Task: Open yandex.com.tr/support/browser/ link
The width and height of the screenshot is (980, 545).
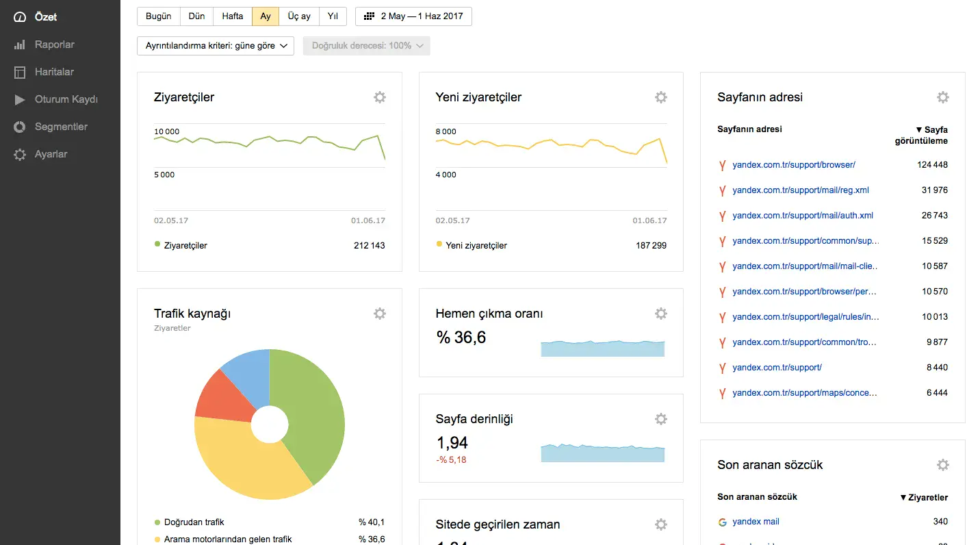Action: (x=793, y=165)
